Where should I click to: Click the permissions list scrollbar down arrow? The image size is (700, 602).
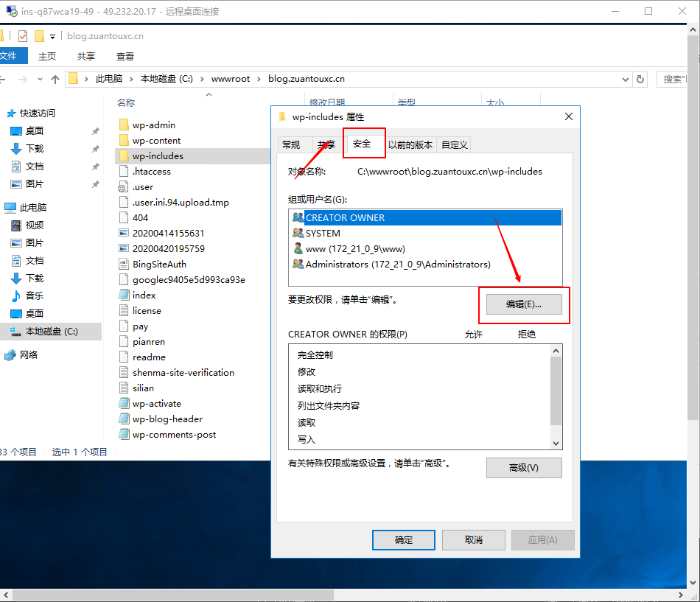[556, 443]
